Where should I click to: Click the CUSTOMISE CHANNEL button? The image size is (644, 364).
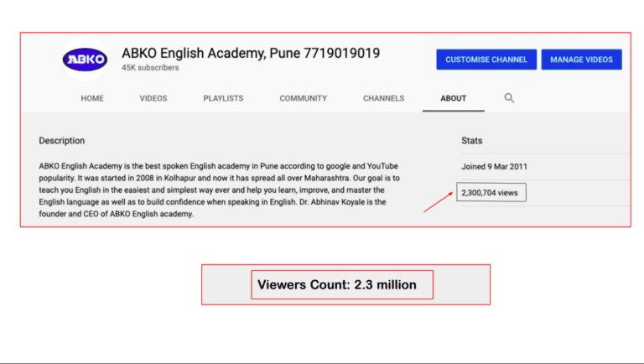486,60
